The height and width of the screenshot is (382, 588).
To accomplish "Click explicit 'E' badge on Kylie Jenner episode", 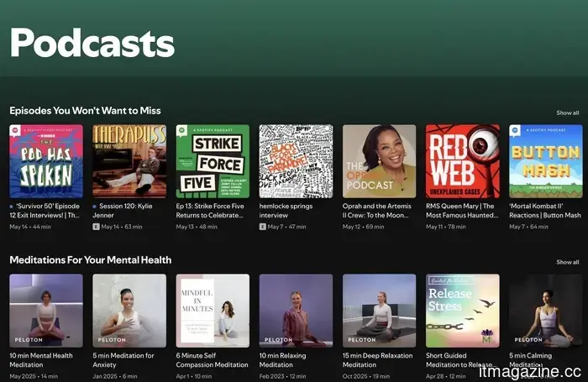I will (x=96, y=227).
